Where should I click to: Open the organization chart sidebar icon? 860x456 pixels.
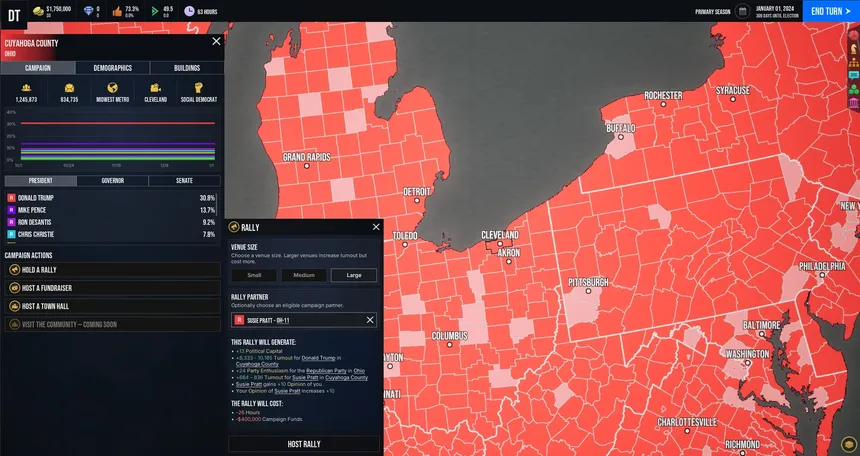[x=853, y=63]
